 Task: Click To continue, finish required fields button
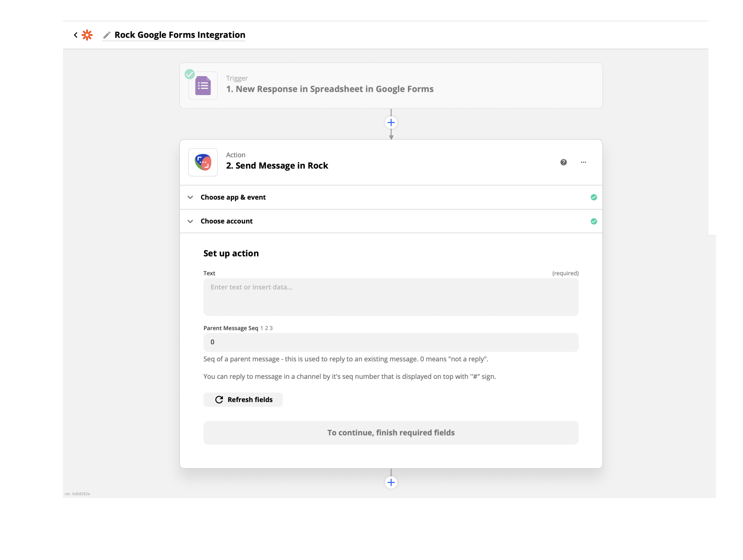point(391,433)
